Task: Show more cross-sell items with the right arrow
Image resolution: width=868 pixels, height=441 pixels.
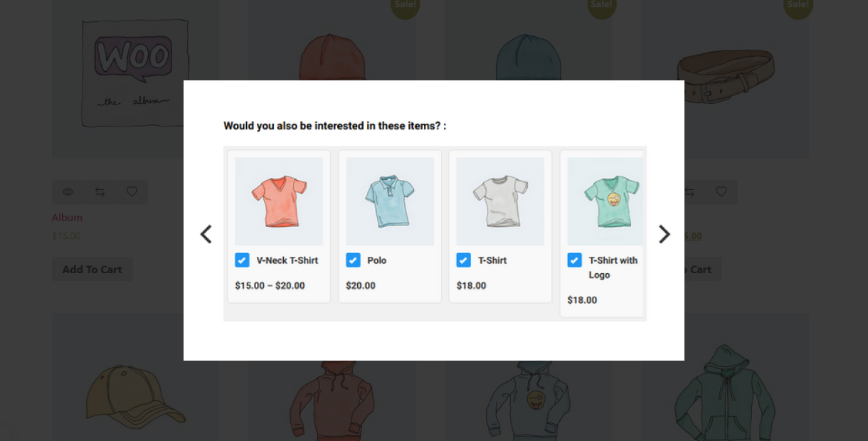Action: click(x=664, y=234)
